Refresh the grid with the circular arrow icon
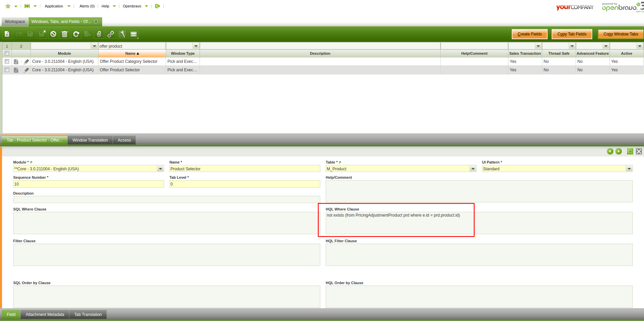The width and height of the screenshot is (644, 321). (x=76, y=34)
